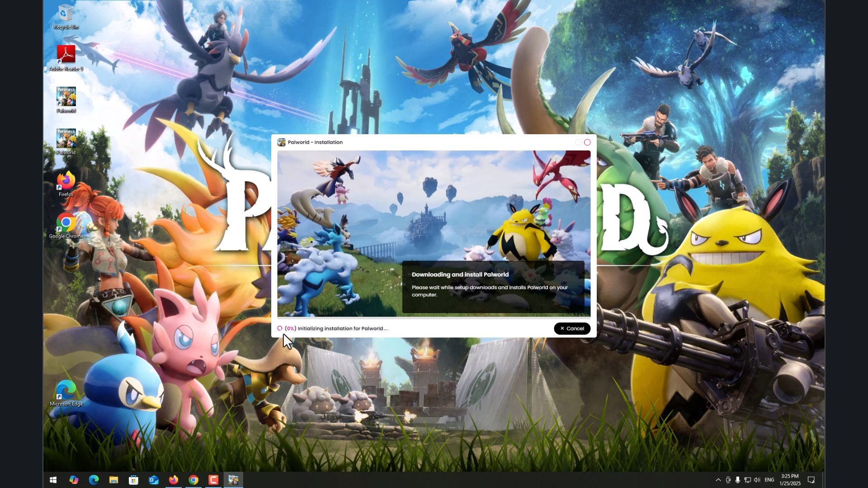Expand hidden system tray icons
This screenshot has width=868, height=488.
coord(718,480)
